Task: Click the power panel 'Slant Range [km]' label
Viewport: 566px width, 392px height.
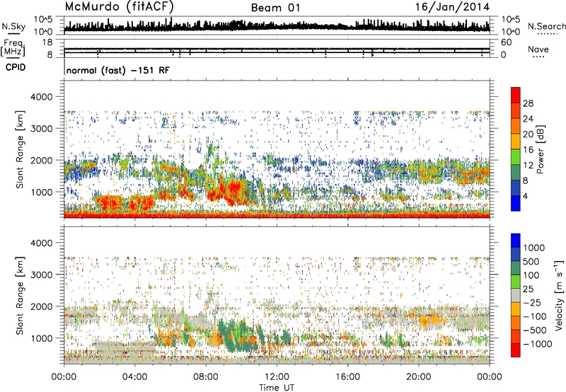Action: (20, 149)
